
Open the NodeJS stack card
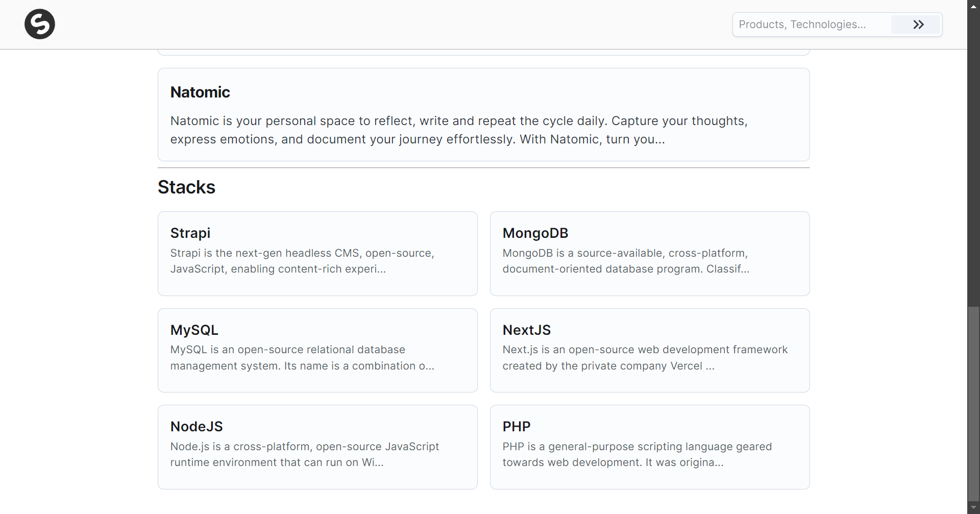pos(317,447)
